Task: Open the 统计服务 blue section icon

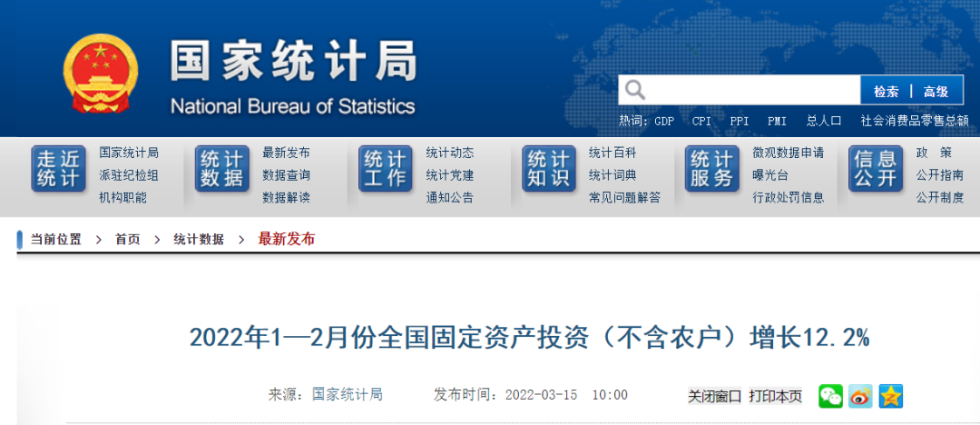Action: point(712,168)
